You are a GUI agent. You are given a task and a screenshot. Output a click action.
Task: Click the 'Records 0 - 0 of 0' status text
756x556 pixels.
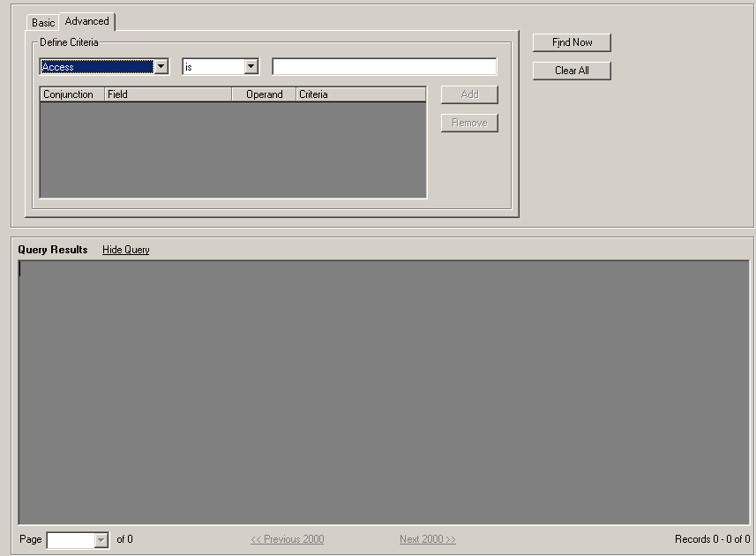click(712, 539)
